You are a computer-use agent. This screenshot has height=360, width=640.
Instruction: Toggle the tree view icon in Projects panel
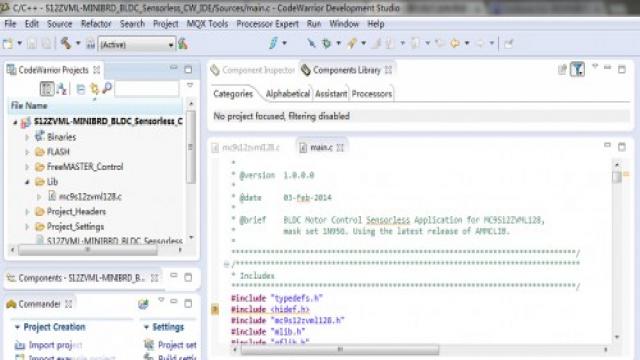pos(47,89)
